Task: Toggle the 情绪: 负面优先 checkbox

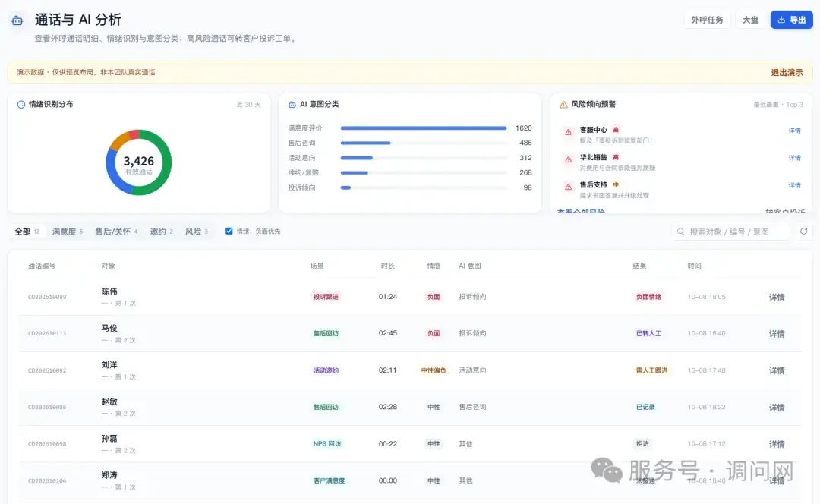Action: (x=229, y=231)
